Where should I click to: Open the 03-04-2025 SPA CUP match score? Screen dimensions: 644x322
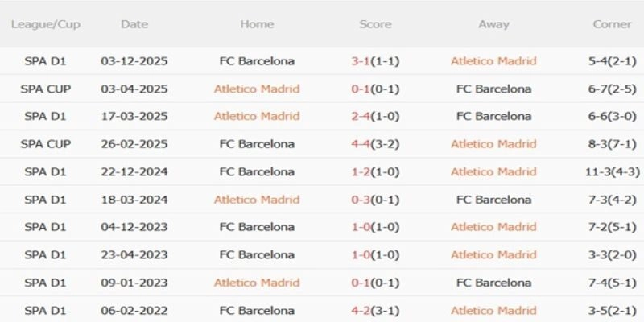click(375, 89)
